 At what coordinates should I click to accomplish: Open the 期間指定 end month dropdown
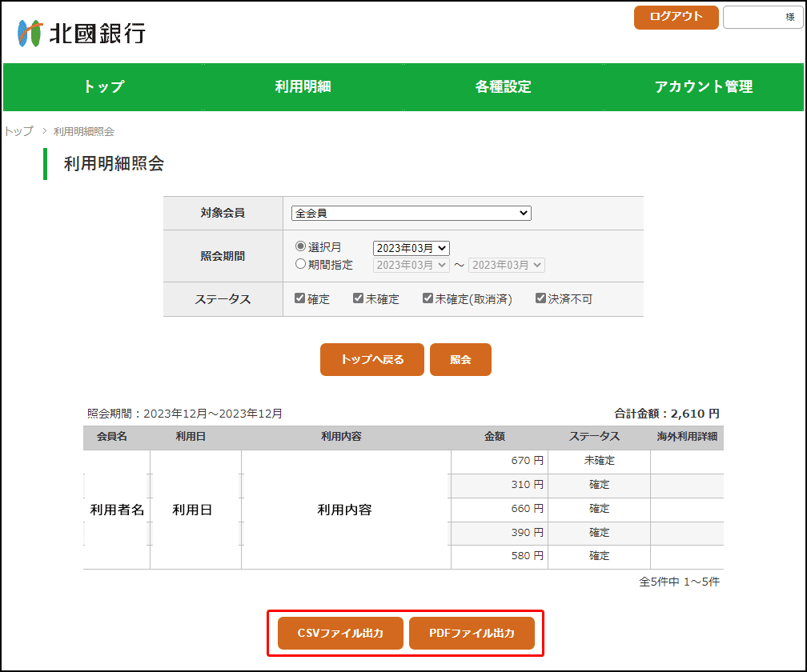(506, 265)
